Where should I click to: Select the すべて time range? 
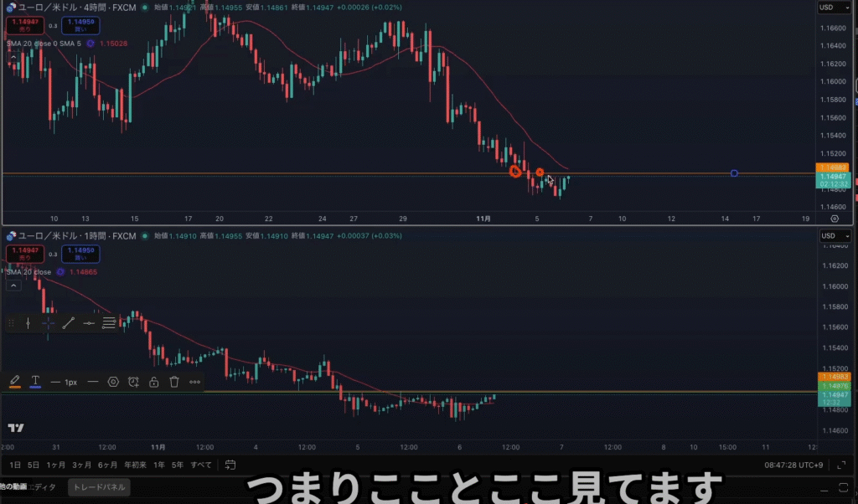coord(201,465)
